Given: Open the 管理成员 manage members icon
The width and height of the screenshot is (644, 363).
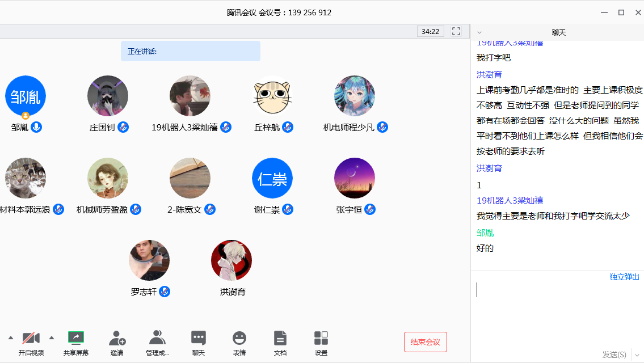Looking at the screenshot, I should click(157, 339).
